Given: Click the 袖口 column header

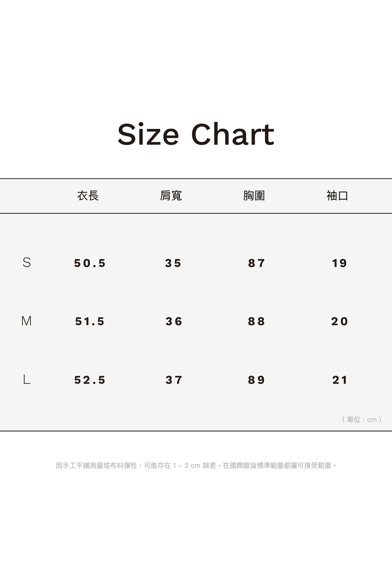Looking at the screenshot, I should pos(337,196).
